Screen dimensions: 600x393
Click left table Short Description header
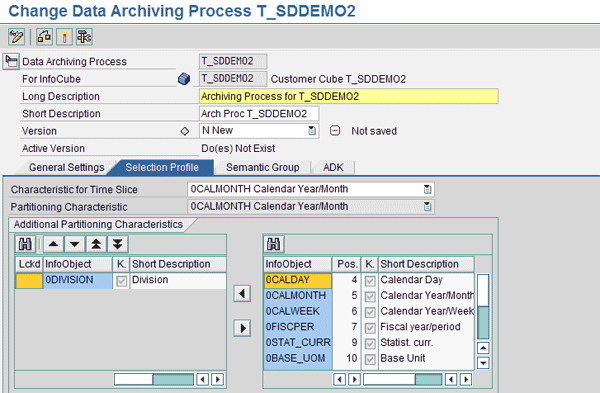(178, 264)
